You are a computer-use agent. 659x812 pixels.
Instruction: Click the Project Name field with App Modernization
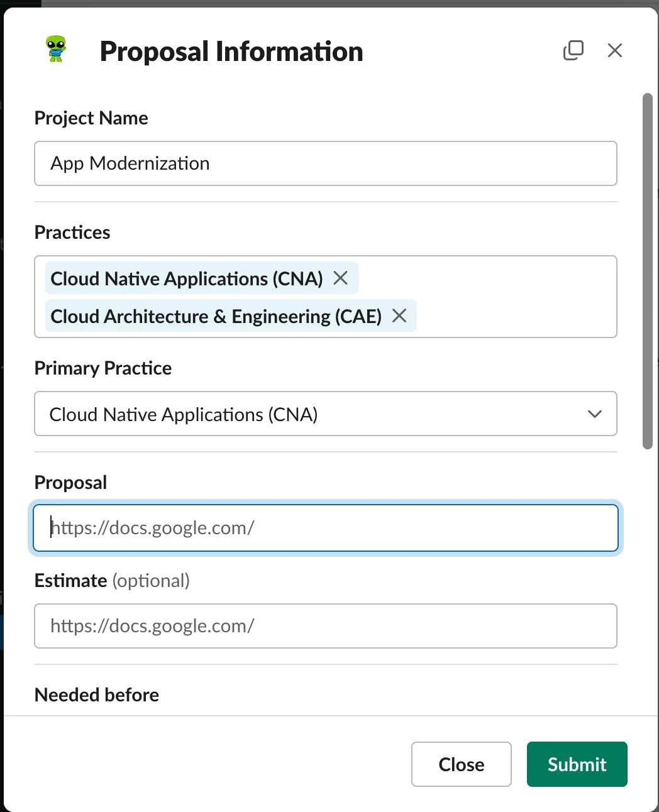coord(326,163)
